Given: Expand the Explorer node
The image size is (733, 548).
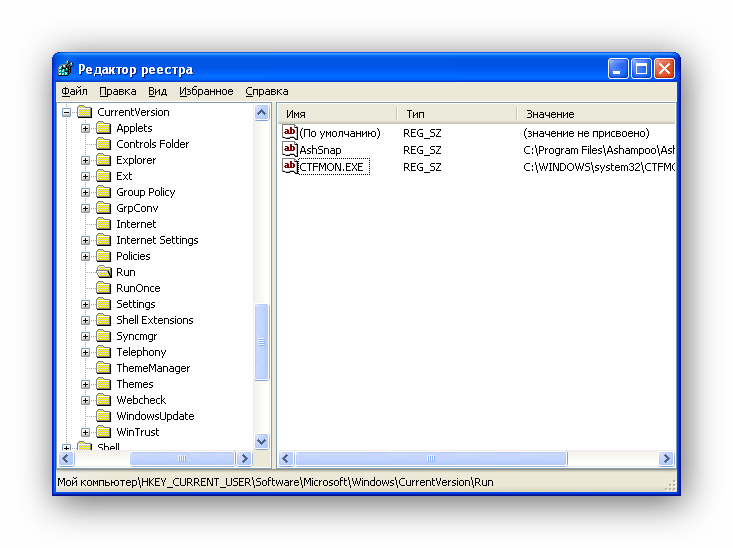Looking at the screenshot, I should (x=85, y=160).
